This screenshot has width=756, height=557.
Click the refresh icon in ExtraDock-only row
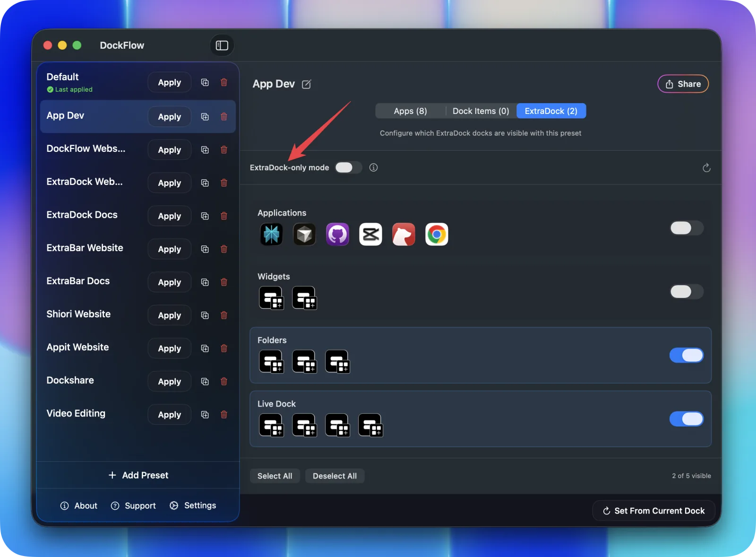pyautogui.click(x=706, y=168)
